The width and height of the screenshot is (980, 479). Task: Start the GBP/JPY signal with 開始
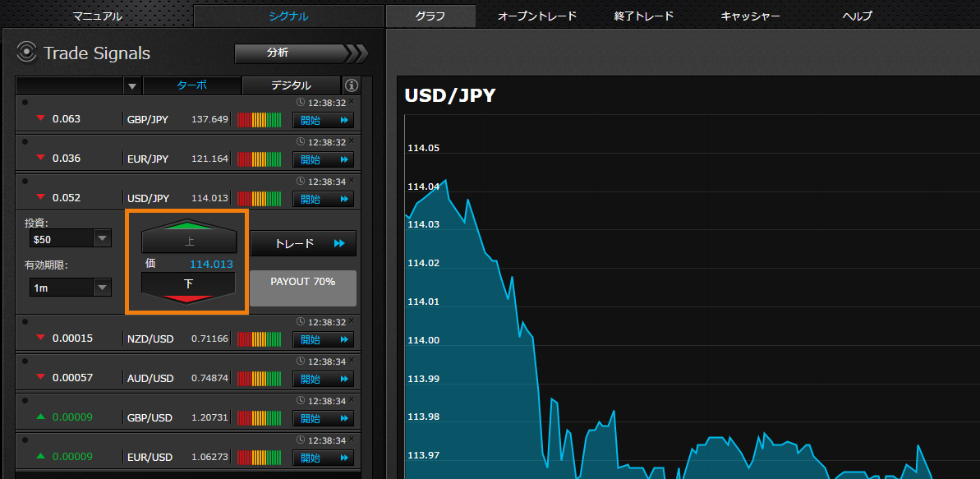(x=323, y=120)
